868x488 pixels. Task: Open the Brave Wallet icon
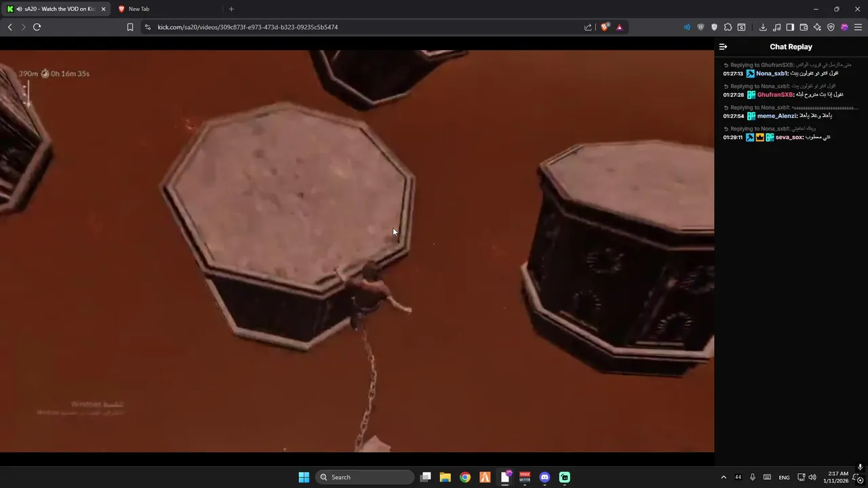click(804, 27)
